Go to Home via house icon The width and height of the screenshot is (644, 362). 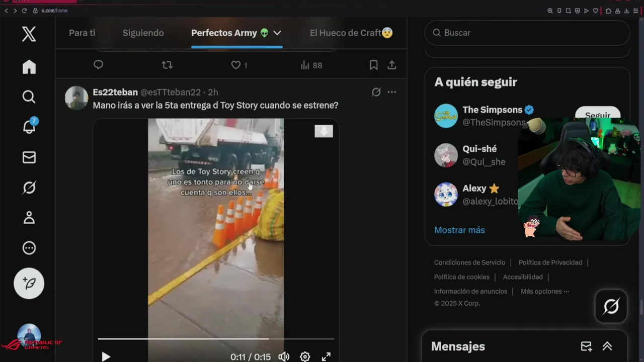(x=29, y=67)
